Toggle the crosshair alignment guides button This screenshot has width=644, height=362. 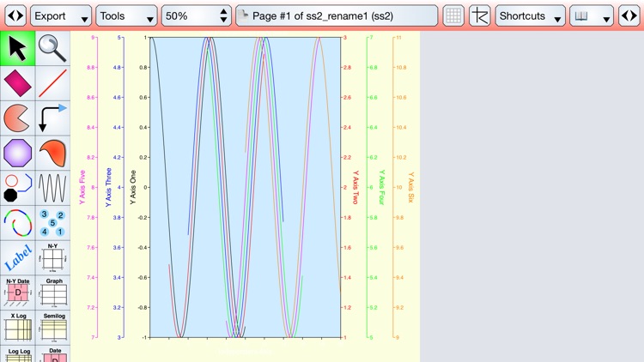pyautogui.click(x=480, y=16)
